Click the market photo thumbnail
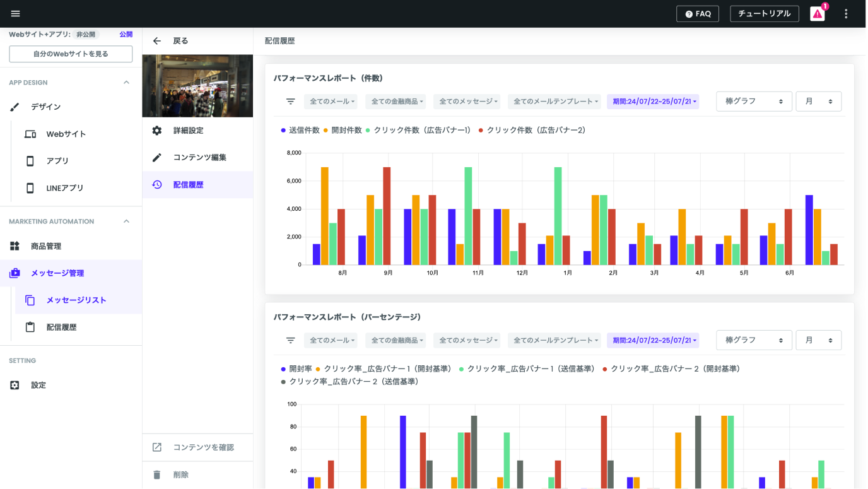The height and width of the screenshot is (489, 868). pos(197,86)
